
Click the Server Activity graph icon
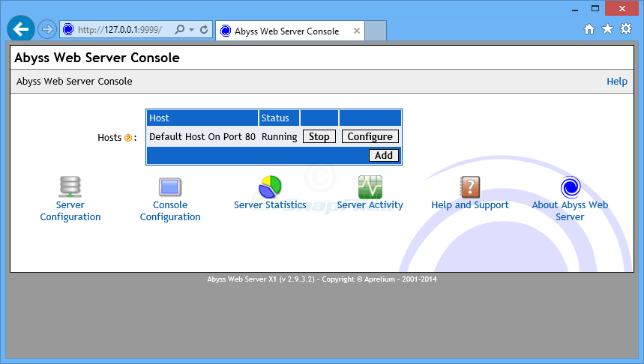pos(370,187)
